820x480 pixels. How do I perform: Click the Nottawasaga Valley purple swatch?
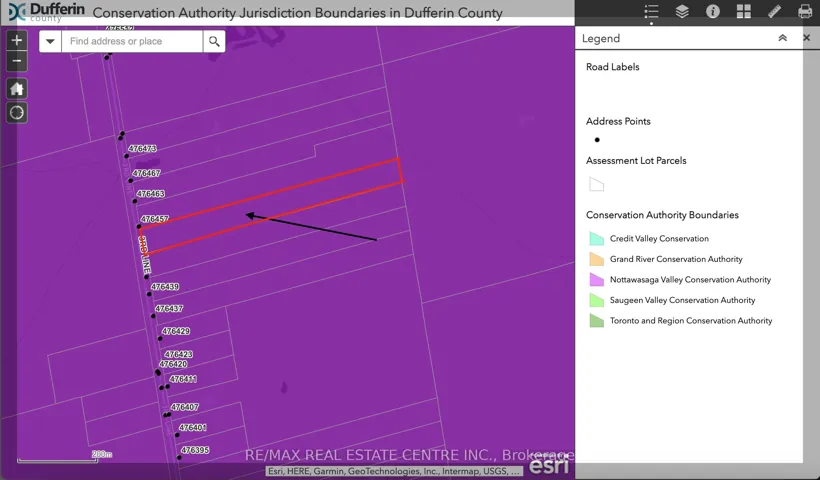tap(596, 280)
